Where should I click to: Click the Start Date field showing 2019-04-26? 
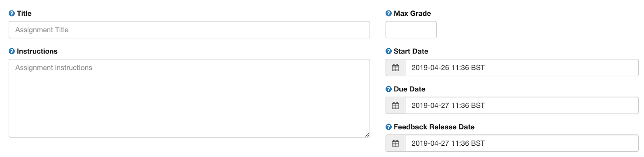pyautogui.click(x=522, y=68)
